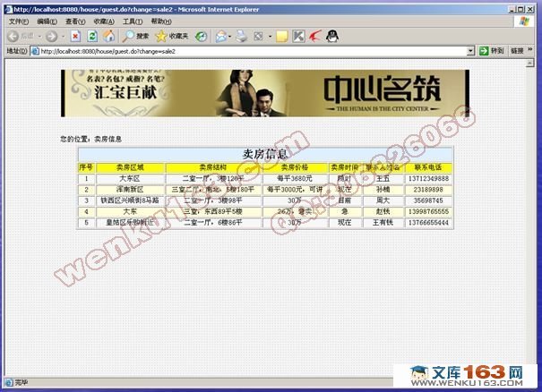Click the 序号 column header
Image resolution: width=542 pixels, height=392 pixels.
click(x=86, y=167)
